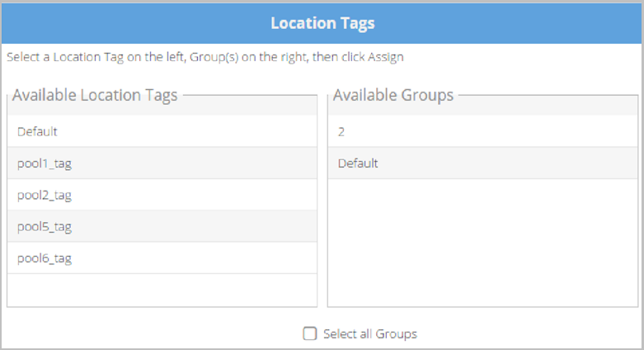Click blank area under the Default group
The width and height of the screenshot is (644, 350).
pos(482,243)
